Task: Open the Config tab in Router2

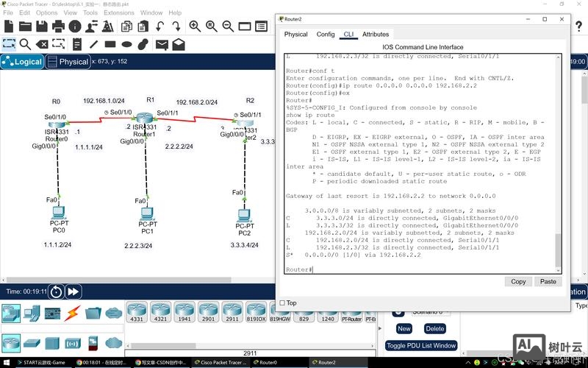Action: (x=325, y=34)
